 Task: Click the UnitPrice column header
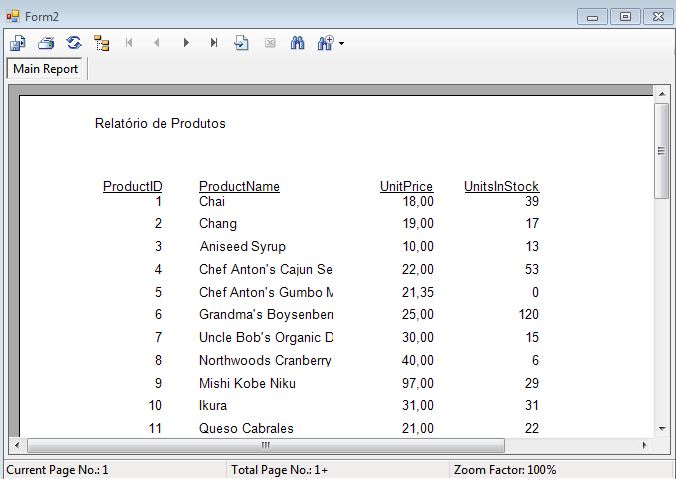pyautogui.click(x=406, y=187)
